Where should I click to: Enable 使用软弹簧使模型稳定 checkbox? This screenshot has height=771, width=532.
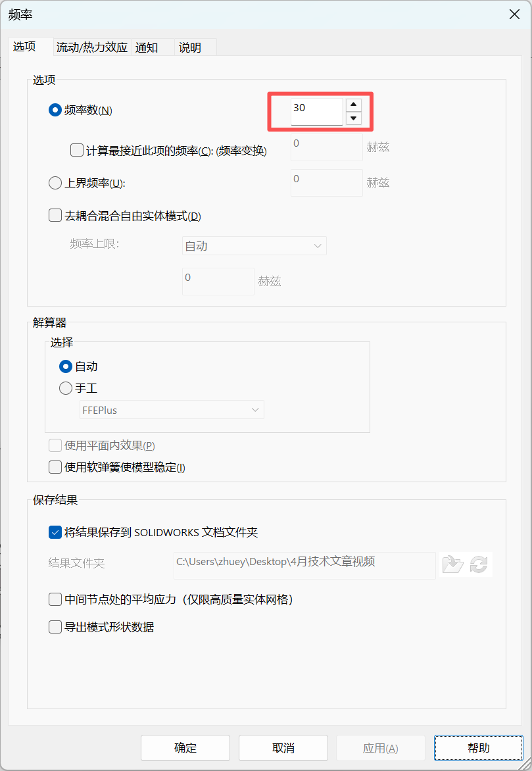click(55, 468)
